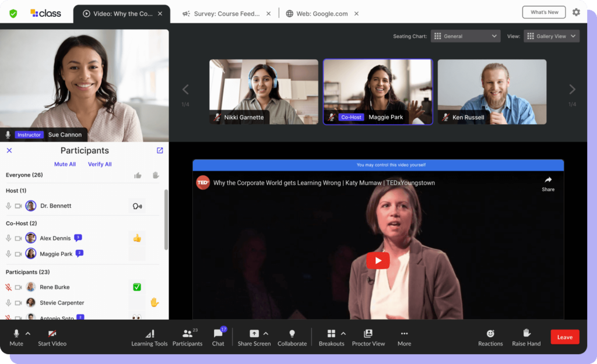597x364 pixels.
Task: Play the TEDx YouTube video
Action: pyautogui.click(x=378, y=260)
